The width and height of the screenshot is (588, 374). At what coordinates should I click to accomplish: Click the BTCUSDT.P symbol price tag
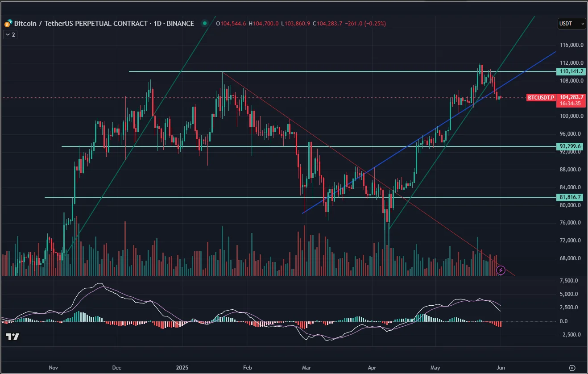(x=541, y=97)
